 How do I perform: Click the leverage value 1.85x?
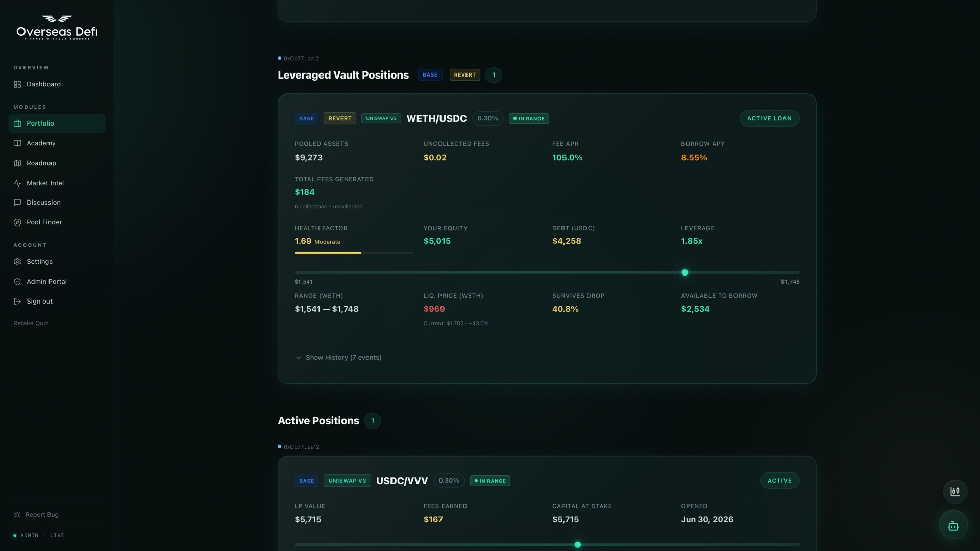click(x=692, y=241)
